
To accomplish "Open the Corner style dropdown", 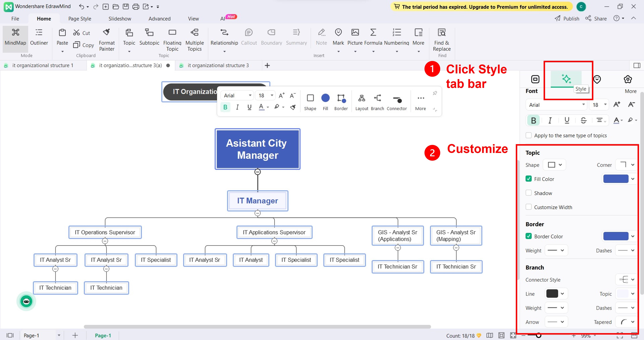I will [x=627, y=165].
